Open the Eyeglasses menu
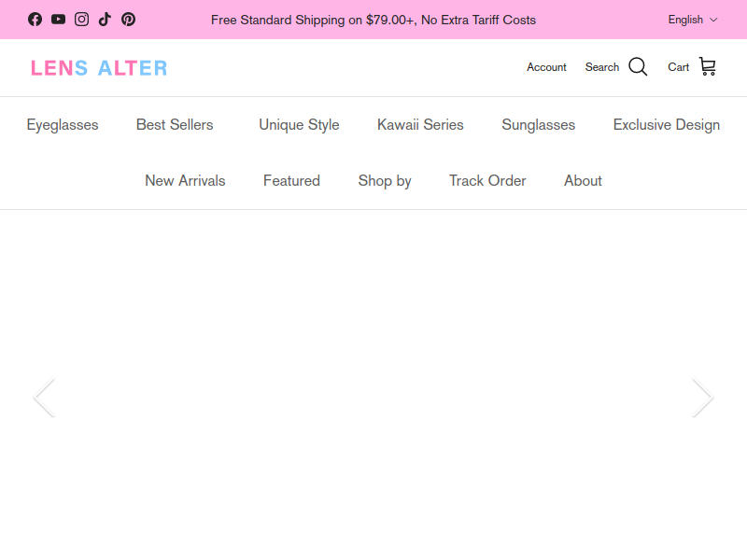Screen dimensions: 747x560 click(x=63, y=125)
